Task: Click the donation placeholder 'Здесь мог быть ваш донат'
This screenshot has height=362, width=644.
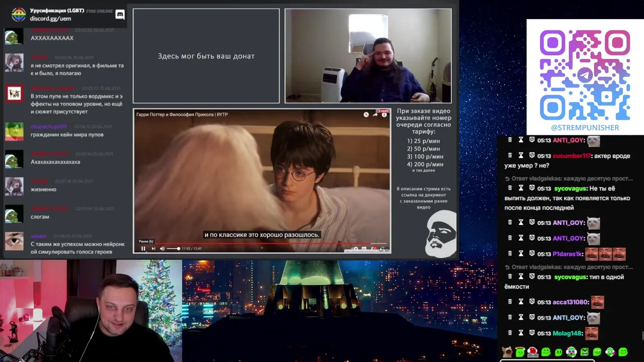Action: tap(206, 56)
